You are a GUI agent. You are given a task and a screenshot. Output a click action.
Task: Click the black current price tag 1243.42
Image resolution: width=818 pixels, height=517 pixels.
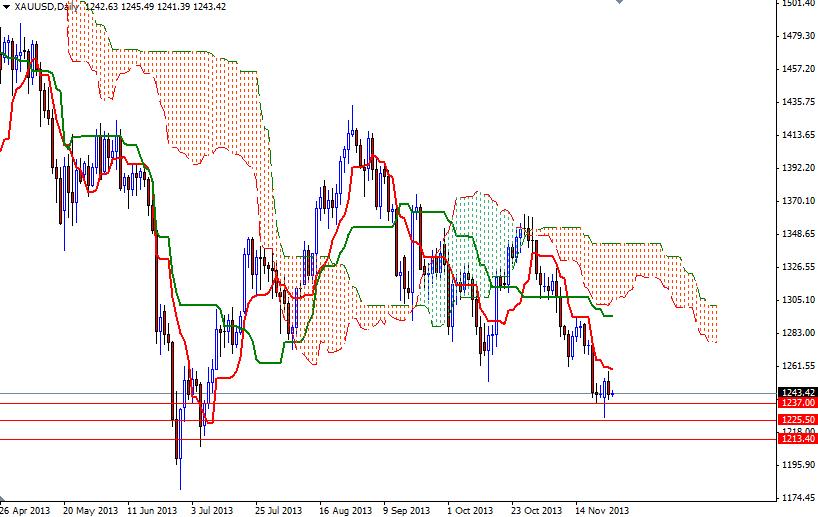798,392
